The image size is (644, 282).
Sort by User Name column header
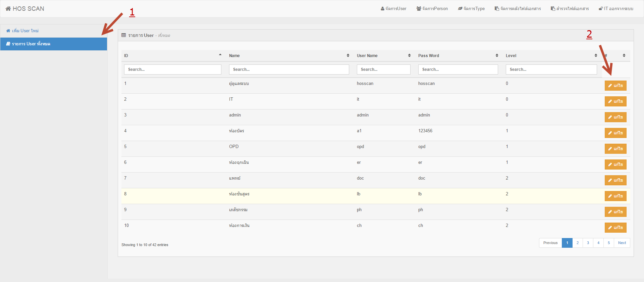tap(383, 56)
